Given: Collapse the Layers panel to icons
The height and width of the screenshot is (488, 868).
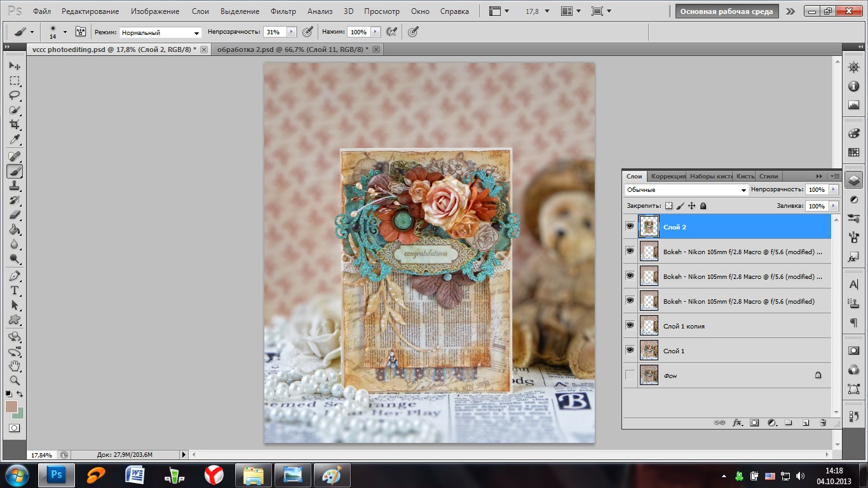Looking at the screenshot, I should [819, 176].
